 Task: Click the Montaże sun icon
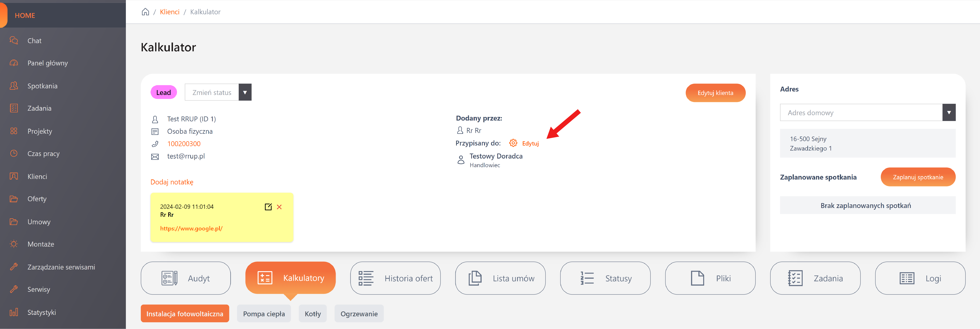tap(14, 244)
